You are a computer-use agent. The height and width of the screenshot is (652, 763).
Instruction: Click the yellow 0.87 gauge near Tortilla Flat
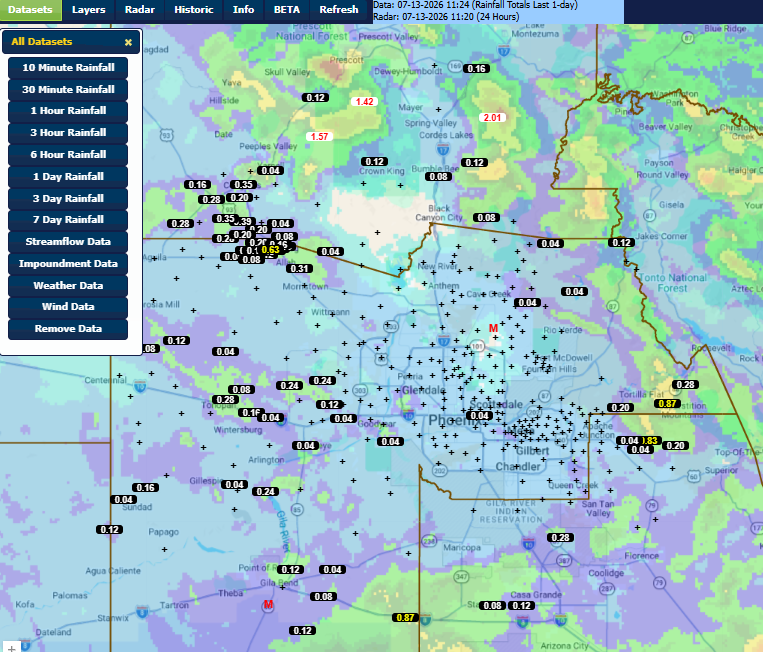tap(667, 404)
